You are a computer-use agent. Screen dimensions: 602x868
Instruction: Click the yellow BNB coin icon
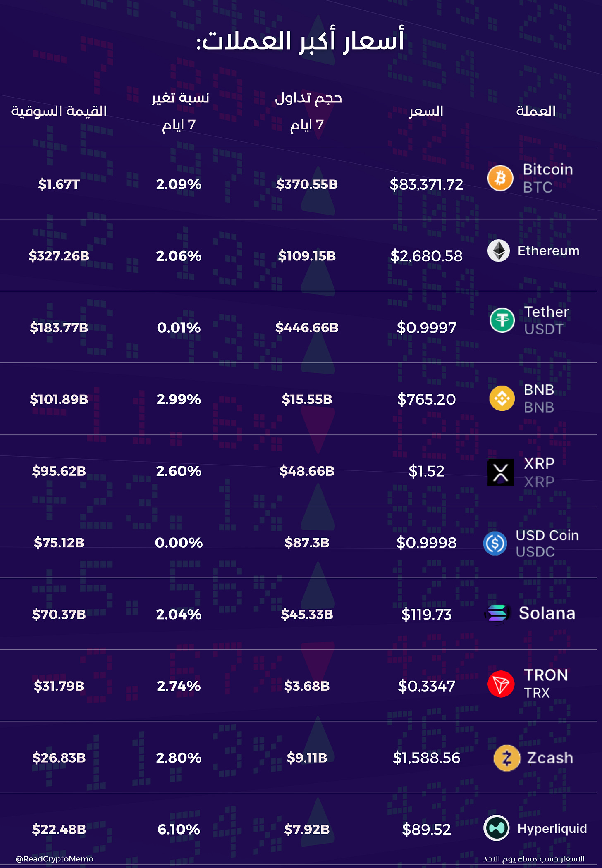(x=502, y=398)
